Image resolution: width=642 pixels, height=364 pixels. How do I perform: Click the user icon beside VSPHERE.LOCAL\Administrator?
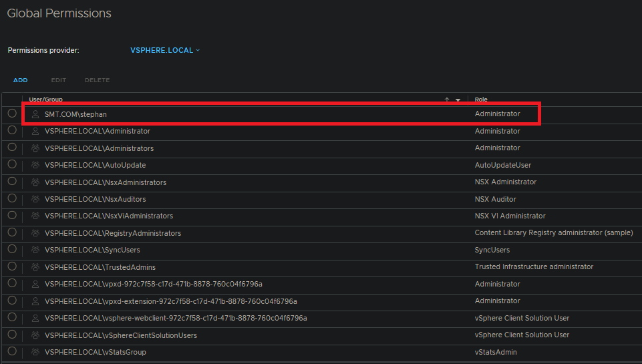coord(35,131)
